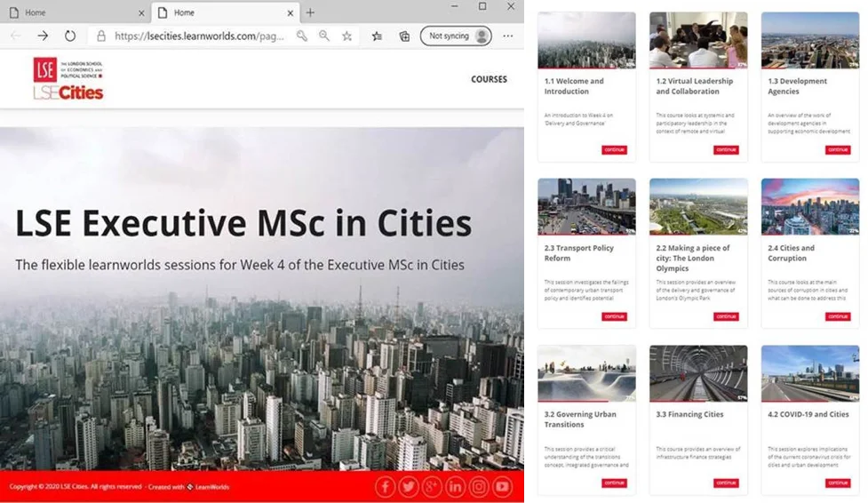Click the LearnWorlds footer link
Viewport: 868px width, 503px height.
pyautogui.click(x=208, y=487)
